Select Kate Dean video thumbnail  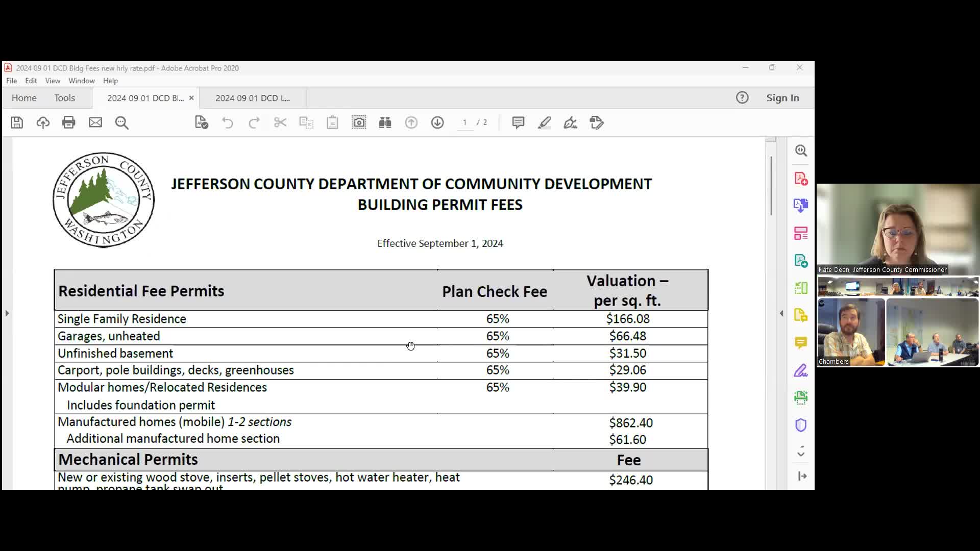(x=898, y=230)
